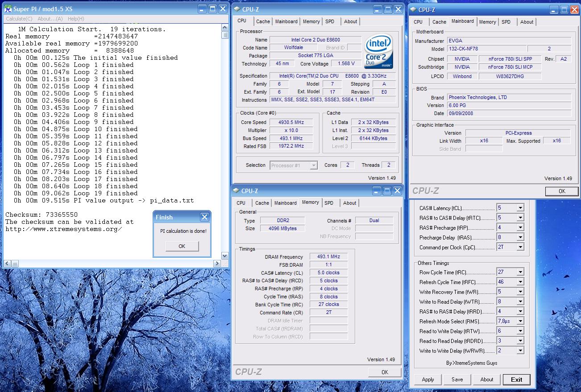
Task: Expand the RAS# to CAS# Delay (tRTC) dropdown
Action: [520, 218]
